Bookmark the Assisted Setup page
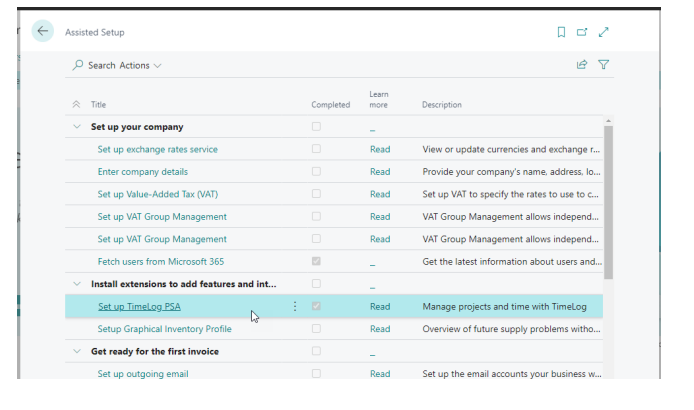 (561, 32)
